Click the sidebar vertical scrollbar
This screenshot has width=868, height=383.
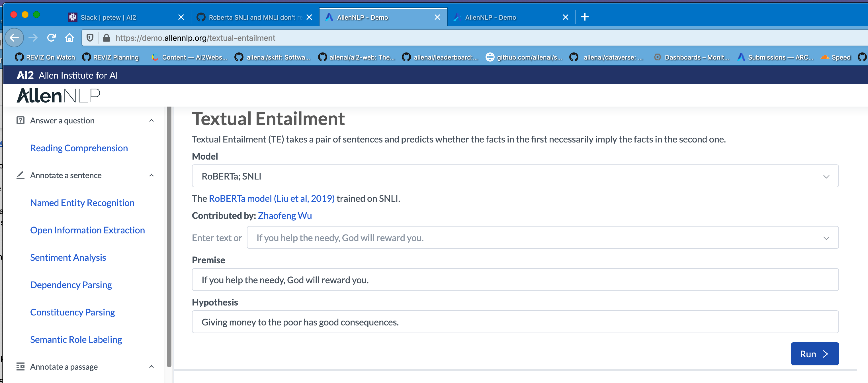[169, 236]
